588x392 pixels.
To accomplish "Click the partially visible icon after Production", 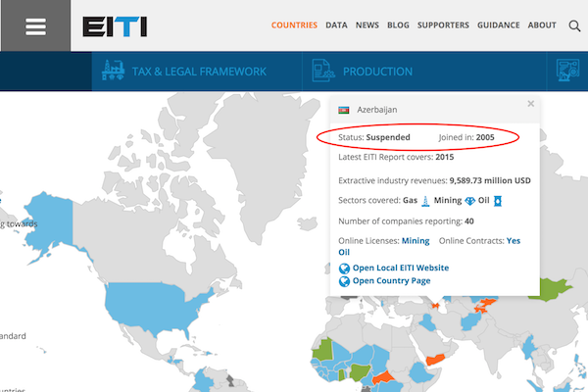I will pos(567,71).
